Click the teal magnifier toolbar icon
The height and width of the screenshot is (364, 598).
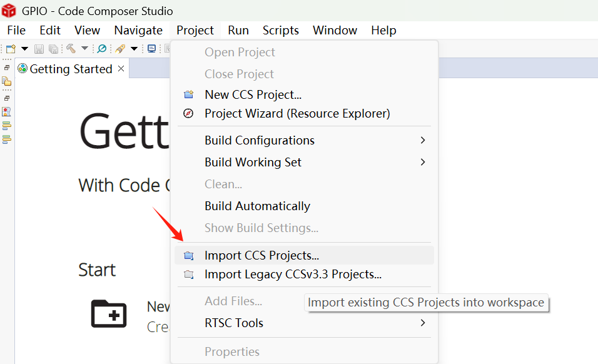[x=101, y=49]
